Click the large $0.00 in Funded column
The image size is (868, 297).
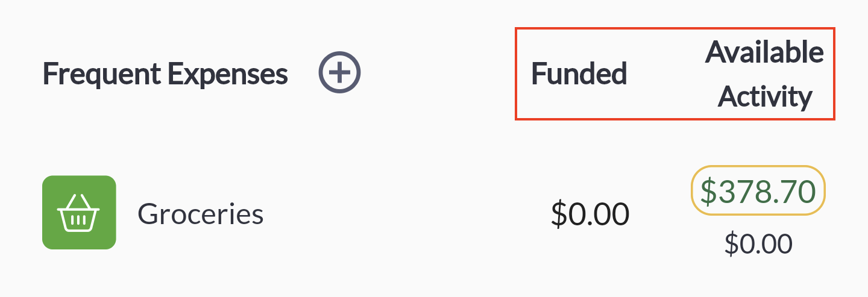(590, 214)
